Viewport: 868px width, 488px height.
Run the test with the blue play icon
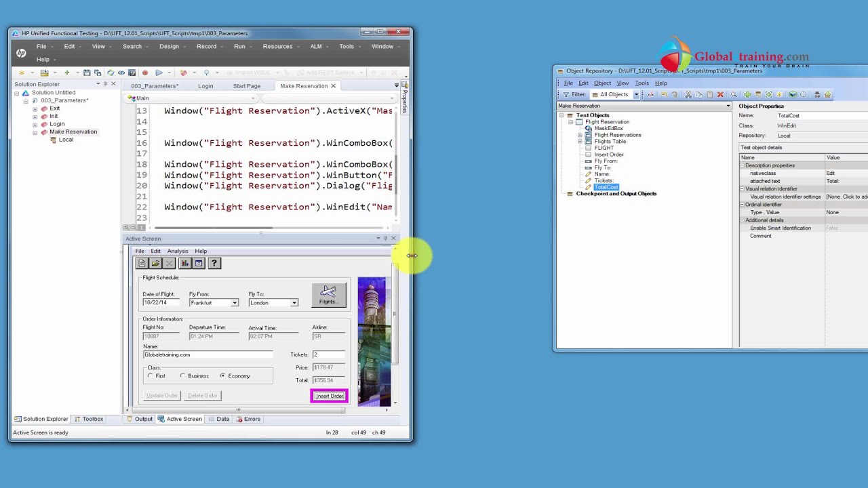pyautogui.click(x=159, y=73)
